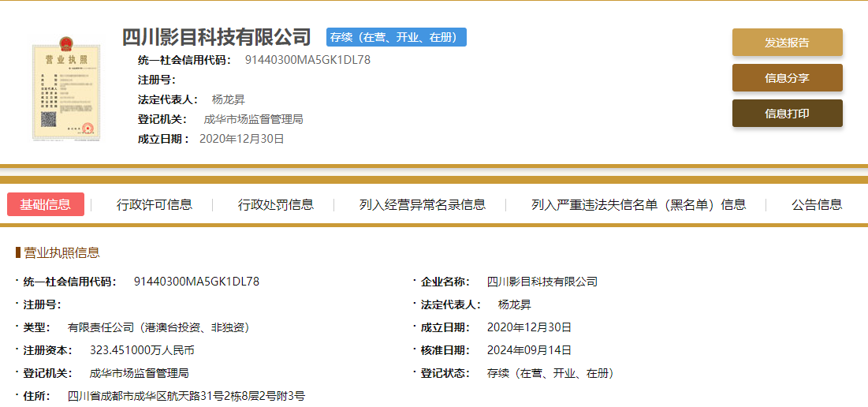Click address 四川省成都市成华区航天路31号2栋8层2号附3号
868x407 pixels.
click(x=186, y=396)
